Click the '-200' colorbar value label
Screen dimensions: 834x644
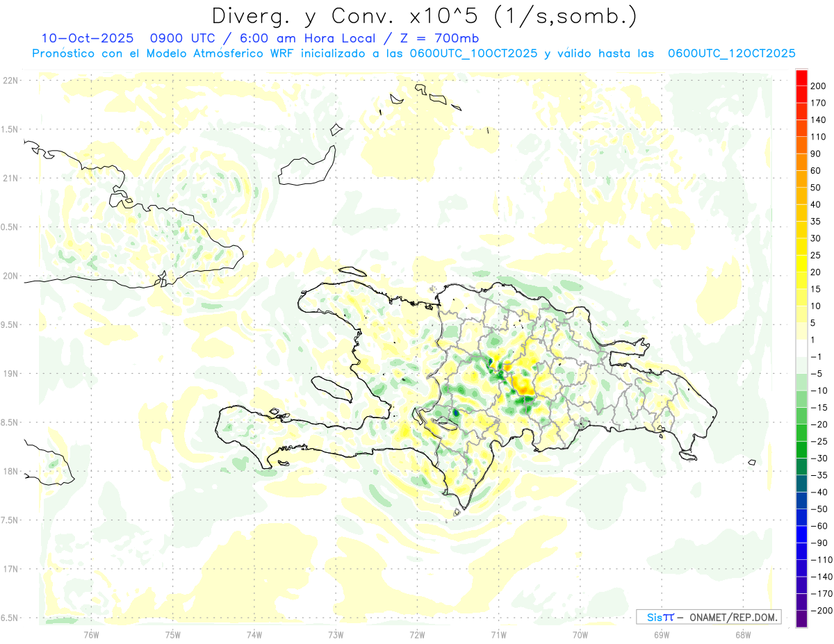(x=820, y=611)
